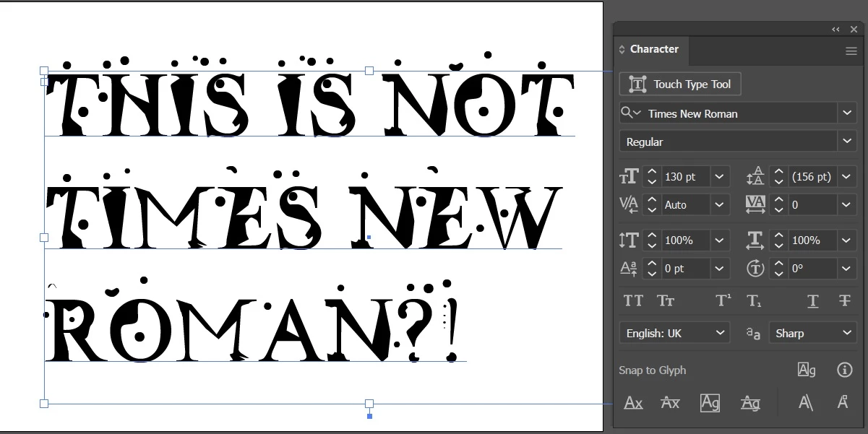This screenshot has width=868, height=434.
Task: Step the baseline shift value
Action: 651,268
